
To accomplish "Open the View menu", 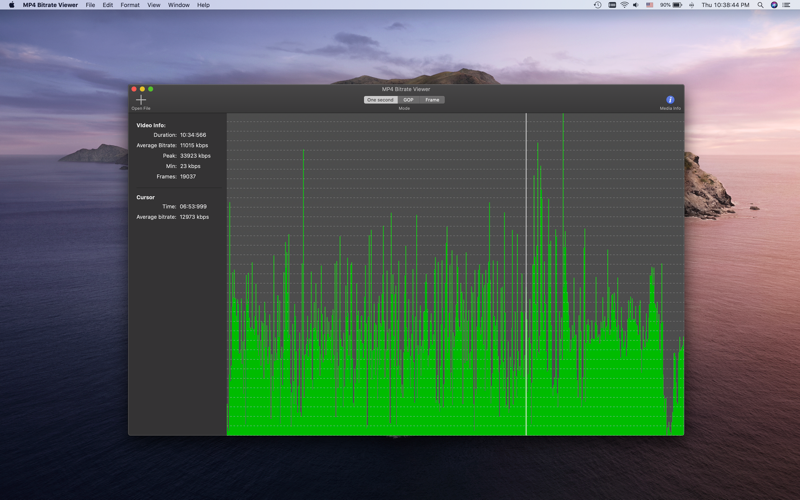I will [154, 5].
